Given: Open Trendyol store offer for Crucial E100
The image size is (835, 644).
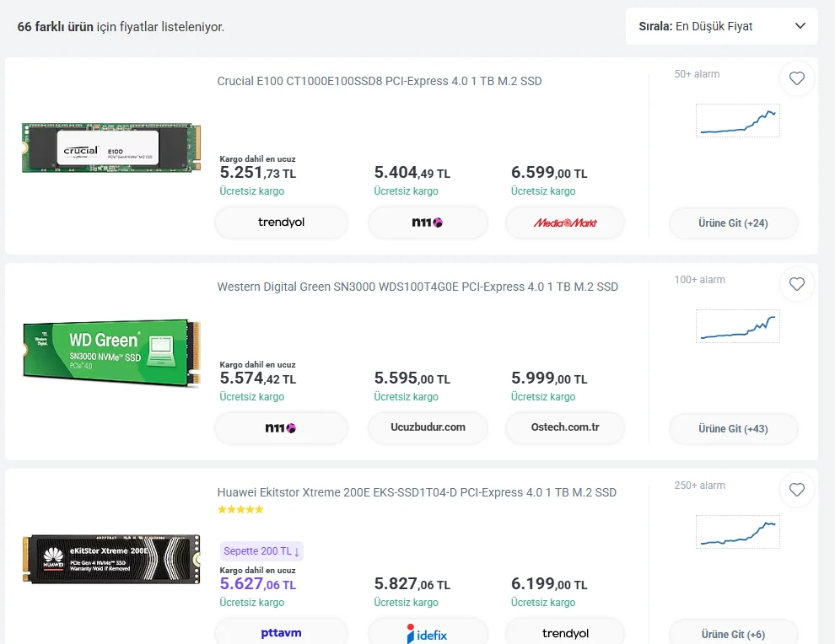Looking at the screenshot, I should [281, 223].
